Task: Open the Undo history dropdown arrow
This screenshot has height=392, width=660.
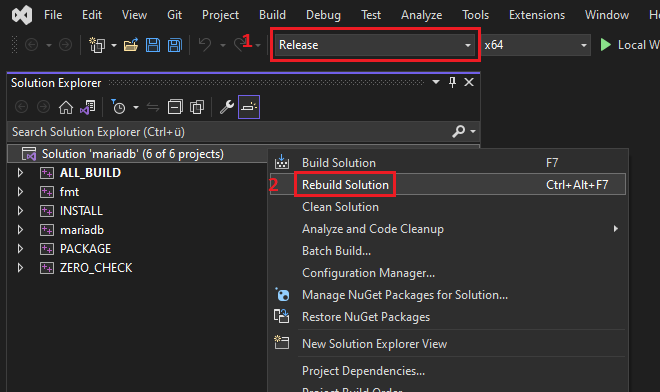Action: tap(223, 45)
